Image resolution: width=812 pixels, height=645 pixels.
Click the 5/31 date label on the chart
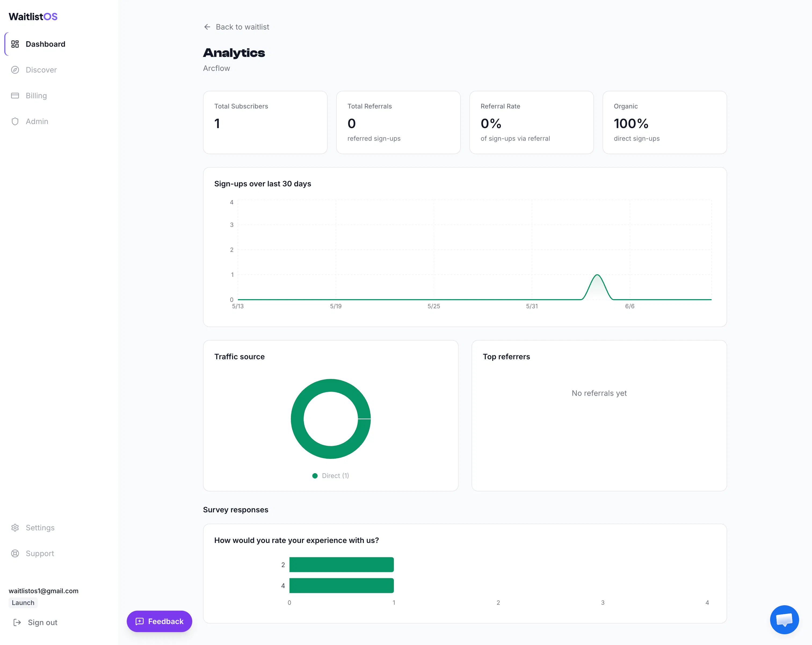tap(532, 306)
